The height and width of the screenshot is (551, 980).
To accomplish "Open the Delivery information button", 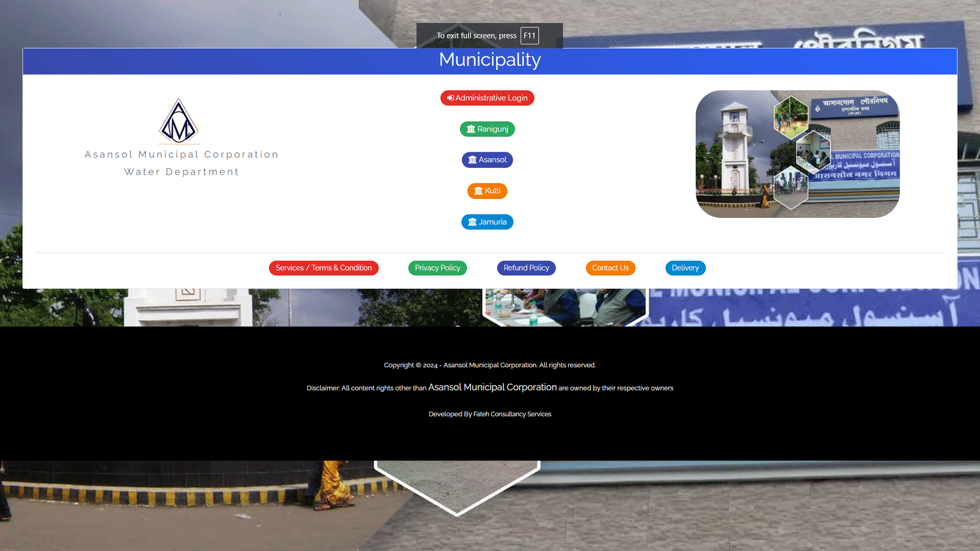I will 685,268.
